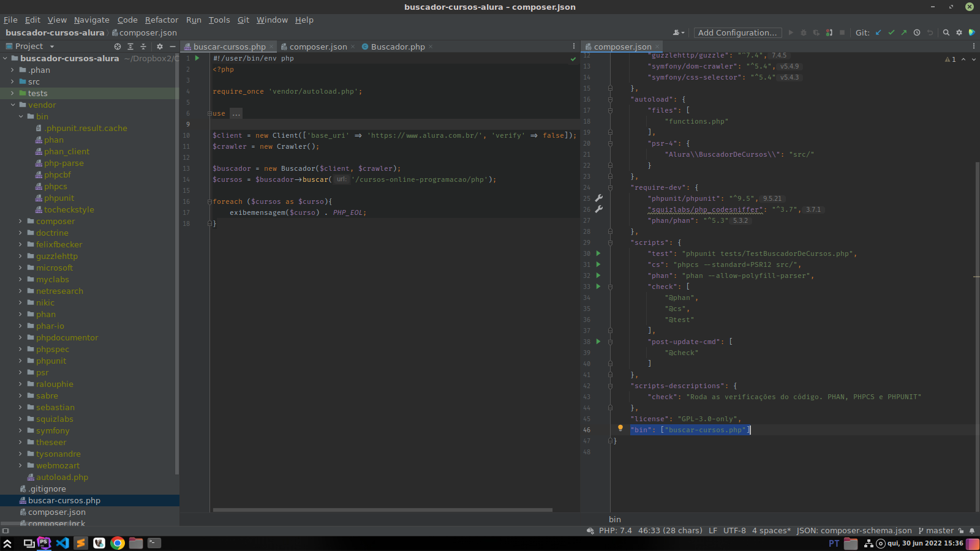
Task: Open the Navigate menu
Action: (92, 20)
